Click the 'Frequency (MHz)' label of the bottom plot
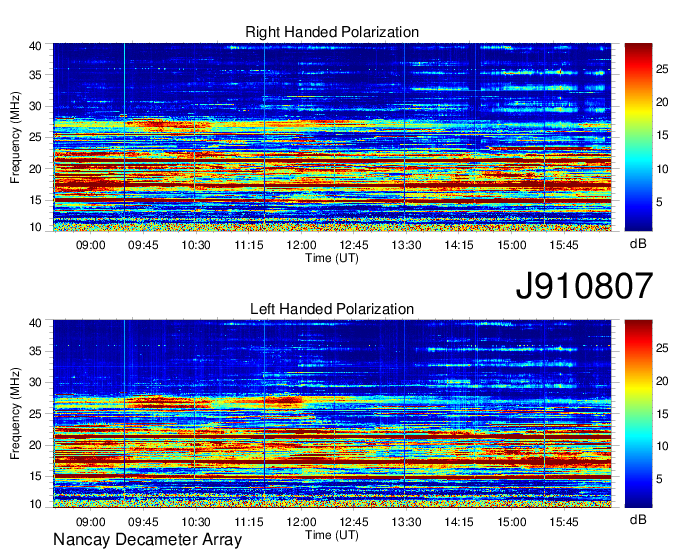The width and height of the screenshot is (680, 552). tap(15, 414)
